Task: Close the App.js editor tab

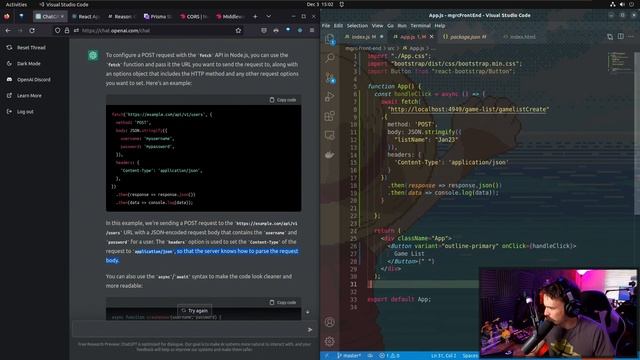Action: [431, 37]
